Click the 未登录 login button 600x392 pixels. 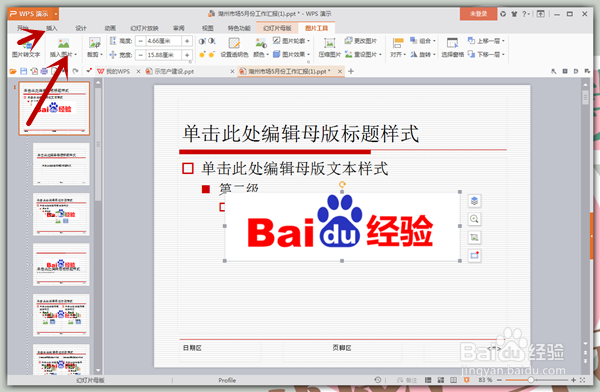(478, 14)
